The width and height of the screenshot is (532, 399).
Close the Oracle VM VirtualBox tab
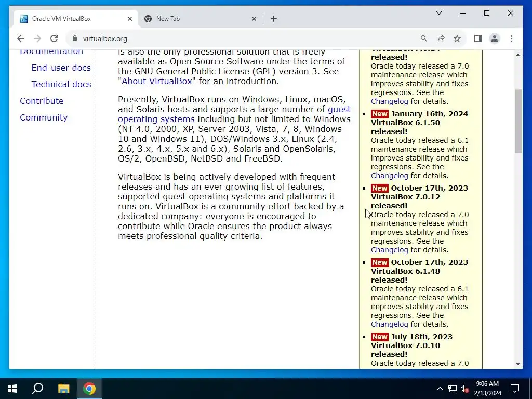(129, 19)
